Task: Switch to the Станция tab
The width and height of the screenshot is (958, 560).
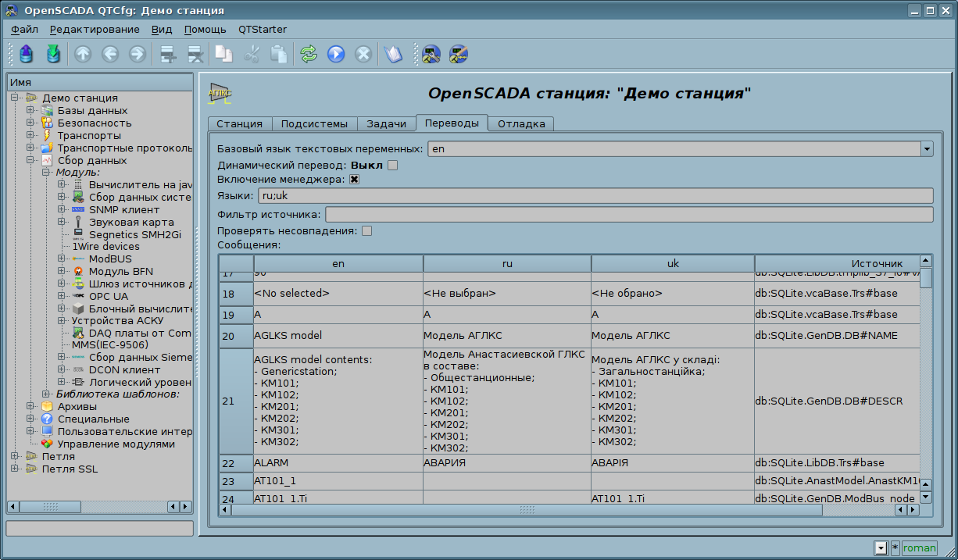Action: 239,124
